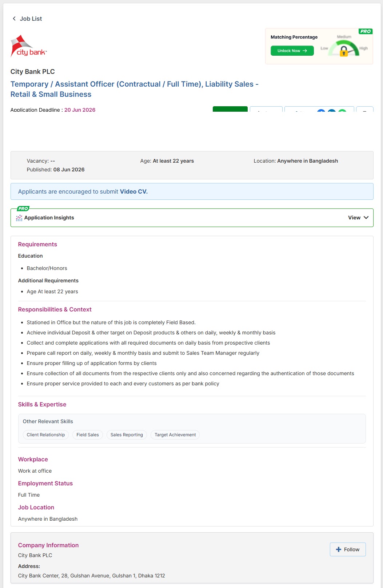Click the Prepare call report responsibility bullet
Viewport: 383px width, 588px height.
tap(143, 353)
